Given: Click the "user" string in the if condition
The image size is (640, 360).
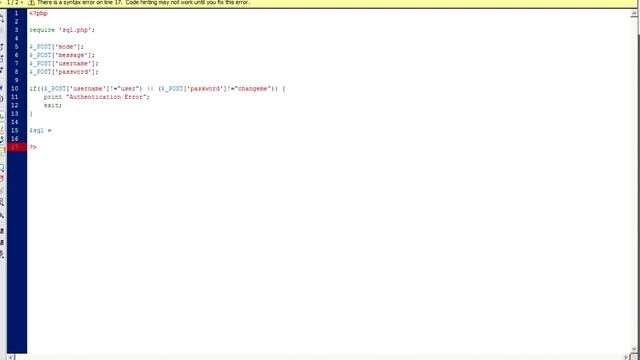Looking at the screenshot, I should coord(128,89).
